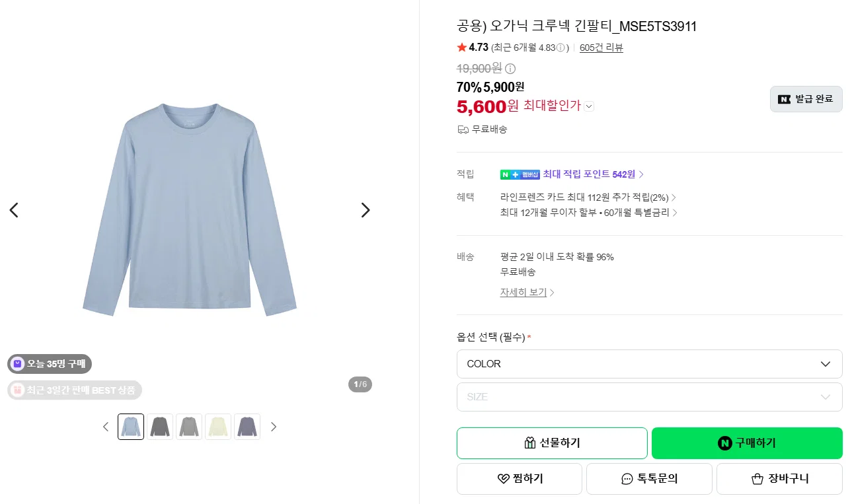Open 톡톡문의 chat inquiry
This screenshot has width=852, height=504.
coord(649,479)
